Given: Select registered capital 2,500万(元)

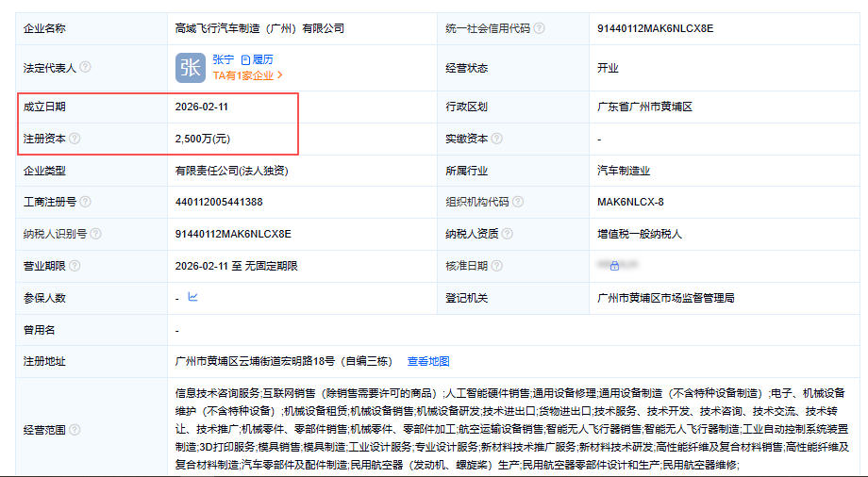Looking at the screenshot, I should [203, 139].
